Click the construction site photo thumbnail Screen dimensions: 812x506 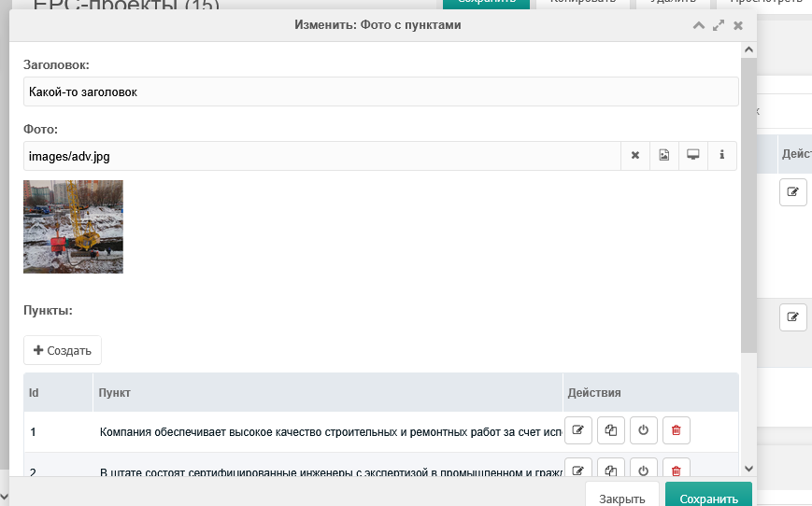coord(73,227)
